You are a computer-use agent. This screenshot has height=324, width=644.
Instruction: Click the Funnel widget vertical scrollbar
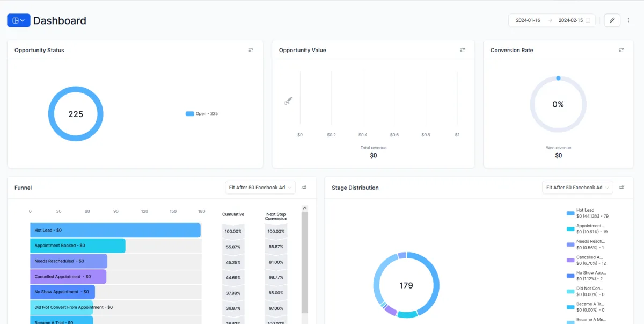pyautogui.click(x=305, y=263)
